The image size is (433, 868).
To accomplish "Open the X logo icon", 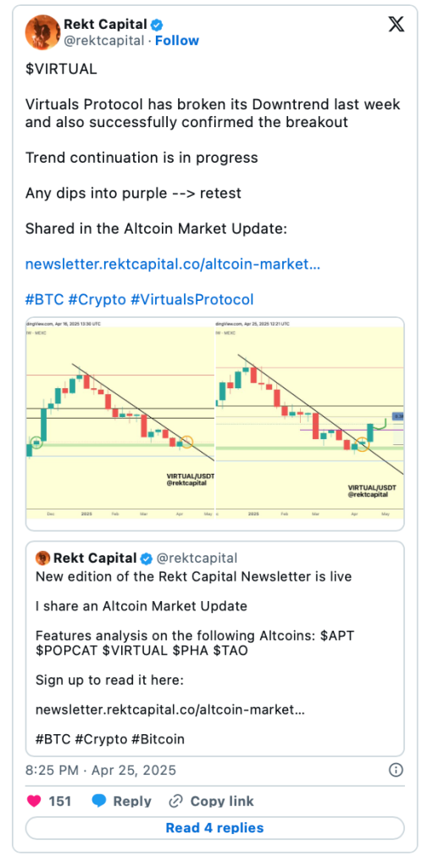I will pyautogui.click(x=397, y=25).
